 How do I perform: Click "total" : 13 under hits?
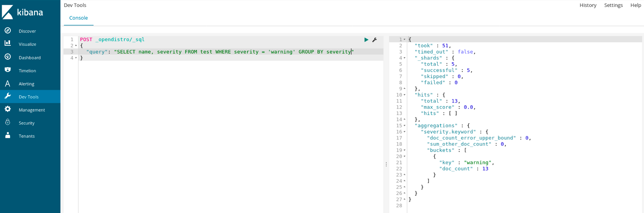tap(440, 101)
